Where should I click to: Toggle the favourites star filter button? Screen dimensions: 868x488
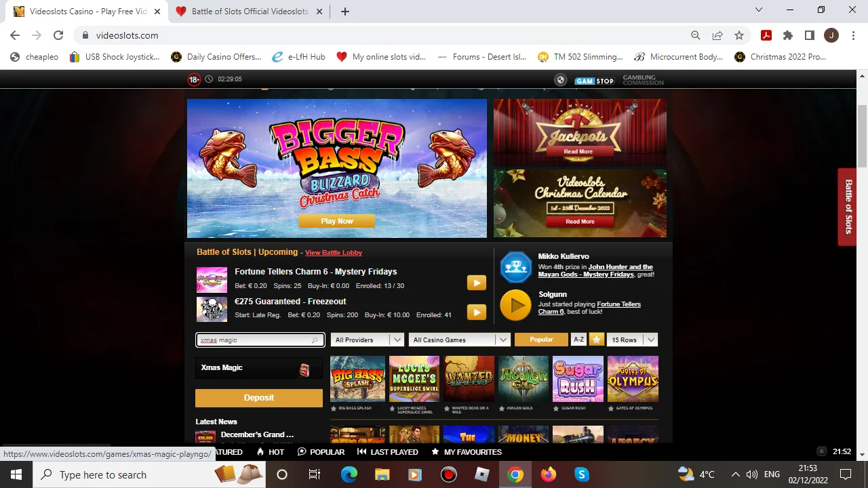coord(596,340)
